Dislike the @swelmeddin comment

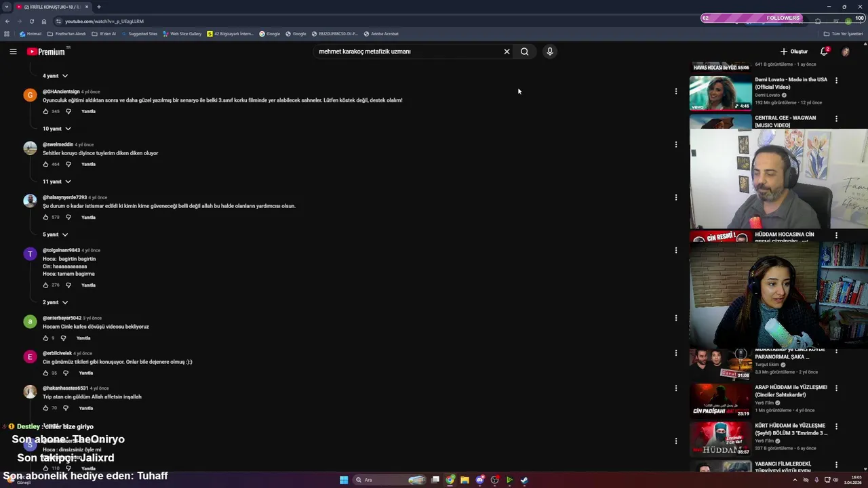pos(68,164)
